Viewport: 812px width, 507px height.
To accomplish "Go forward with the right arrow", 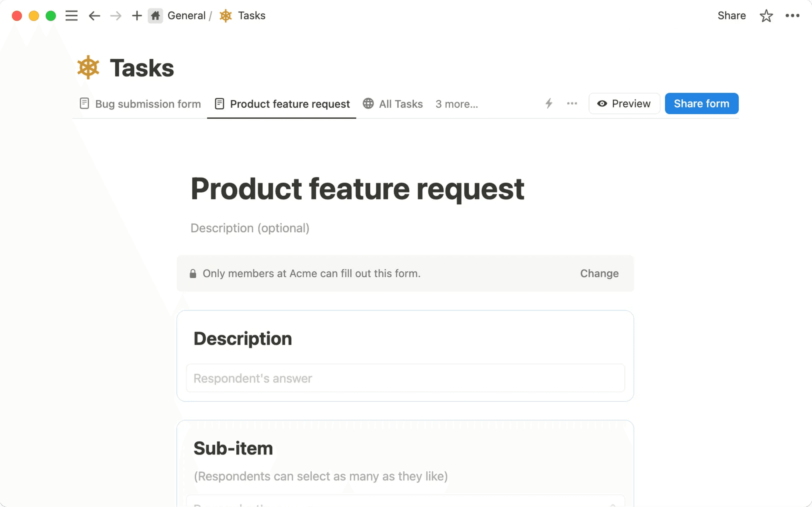I will pyautogui.click(x=116, y=16).
